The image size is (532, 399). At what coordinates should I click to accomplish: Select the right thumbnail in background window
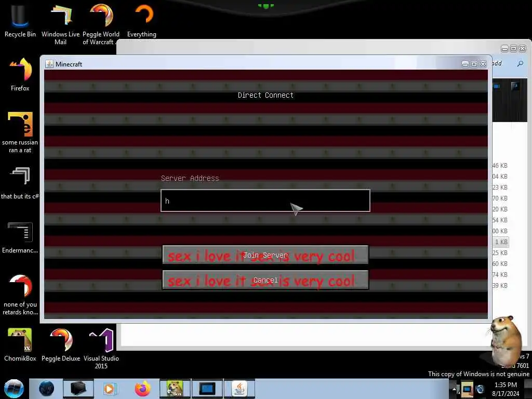point(515,86)
